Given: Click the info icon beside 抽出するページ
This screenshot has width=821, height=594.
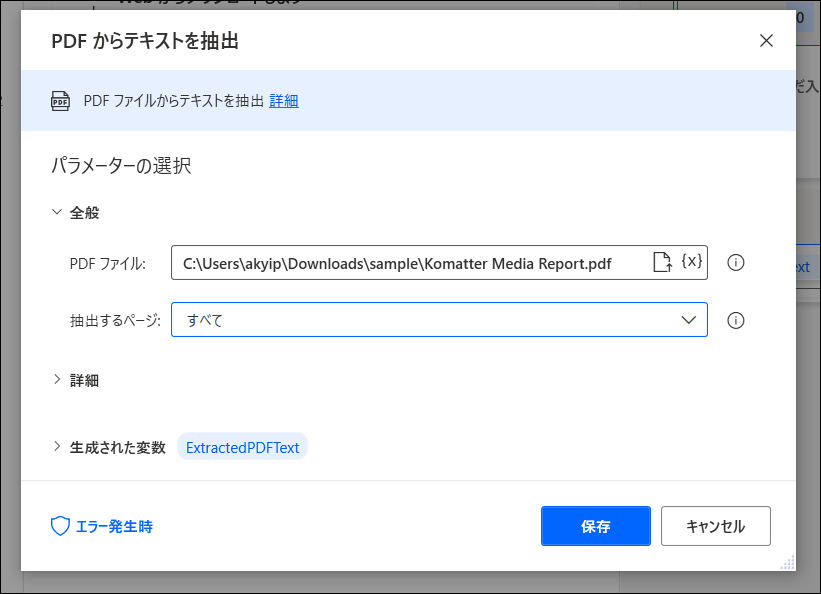Looking at the screenshot, I should pyautogui.click(x=737, y=319).
